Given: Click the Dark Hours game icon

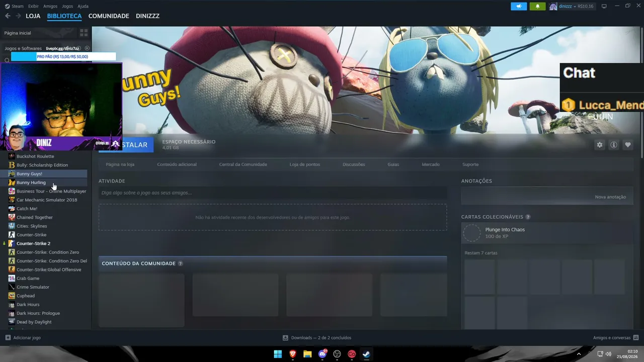Looking at the screenshot, I should (12, 304).
